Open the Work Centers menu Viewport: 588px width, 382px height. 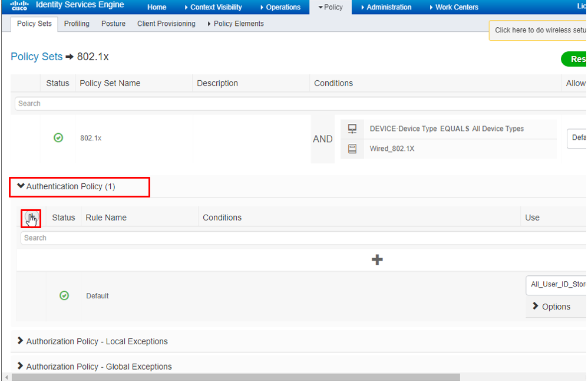click(454, 7)
